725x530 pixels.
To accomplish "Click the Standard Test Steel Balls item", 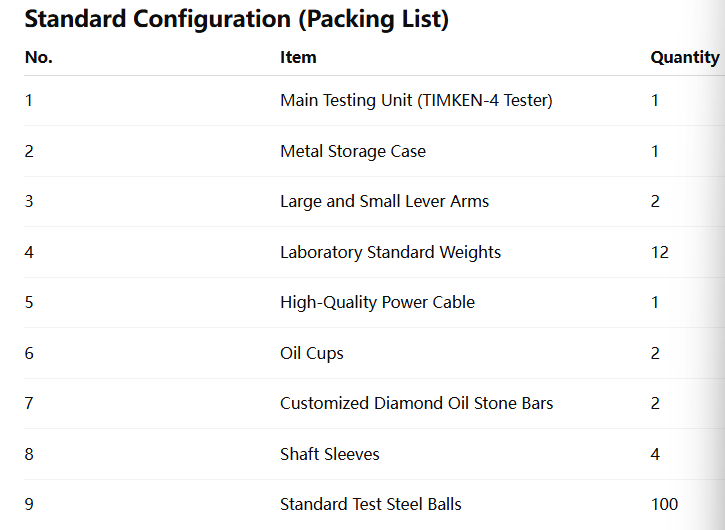I will (x=371, y=504).
